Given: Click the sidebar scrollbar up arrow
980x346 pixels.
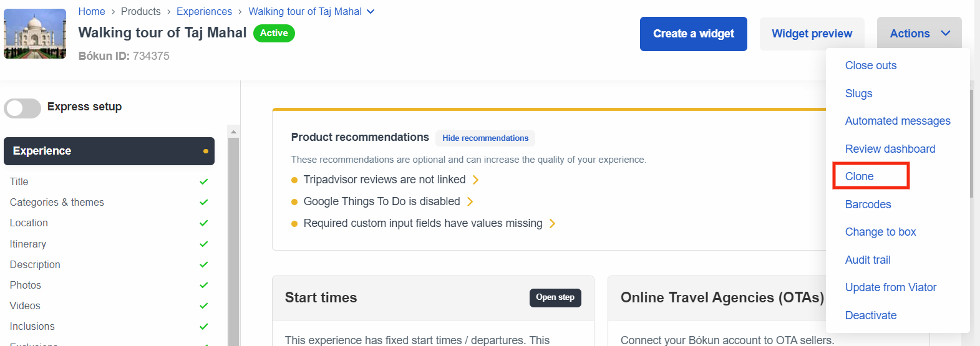Looking at the screenshot, I should tap(233, 132).
